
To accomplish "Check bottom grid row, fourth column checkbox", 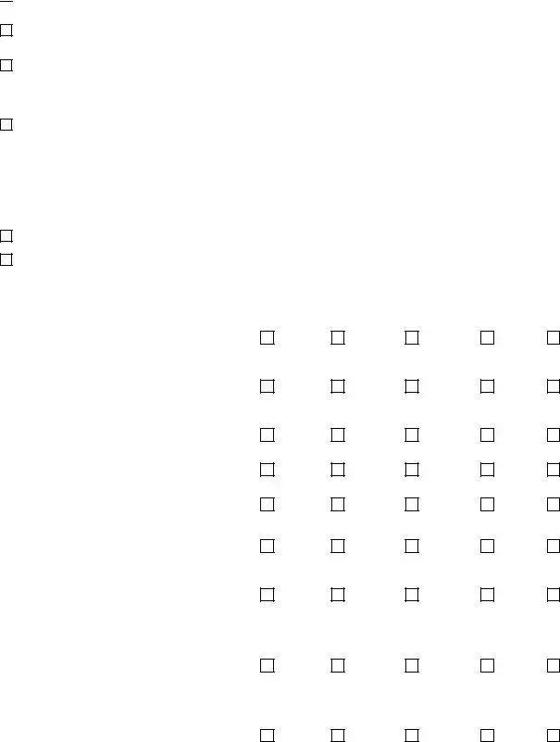I will pos(487,735).
